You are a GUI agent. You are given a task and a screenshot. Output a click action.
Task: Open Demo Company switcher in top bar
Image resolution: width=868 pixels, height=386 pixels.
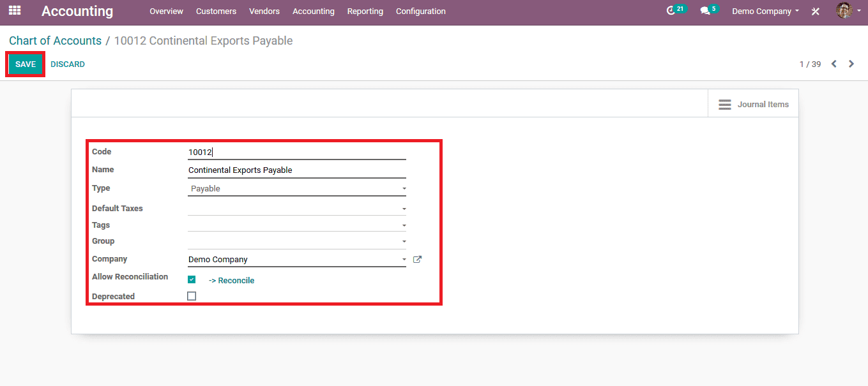(765, 11)
